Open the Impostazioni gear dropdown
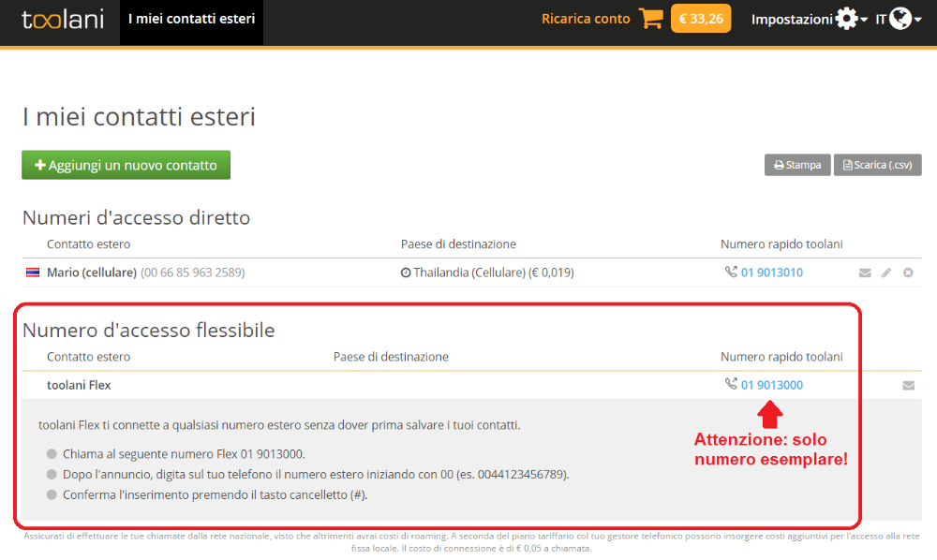The image size is (937, 560). pyautogui.click(x=810, y=19)
